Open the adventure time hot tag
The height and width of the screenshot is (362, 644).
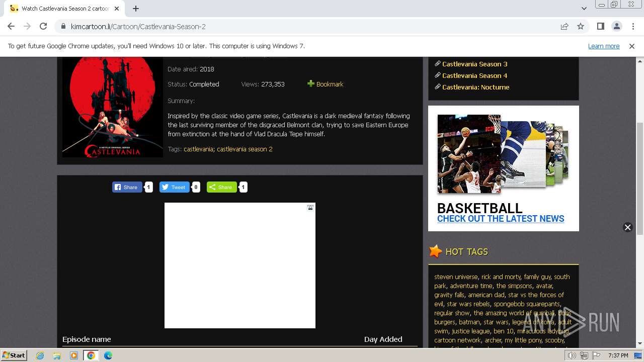[x=471, y=286]
